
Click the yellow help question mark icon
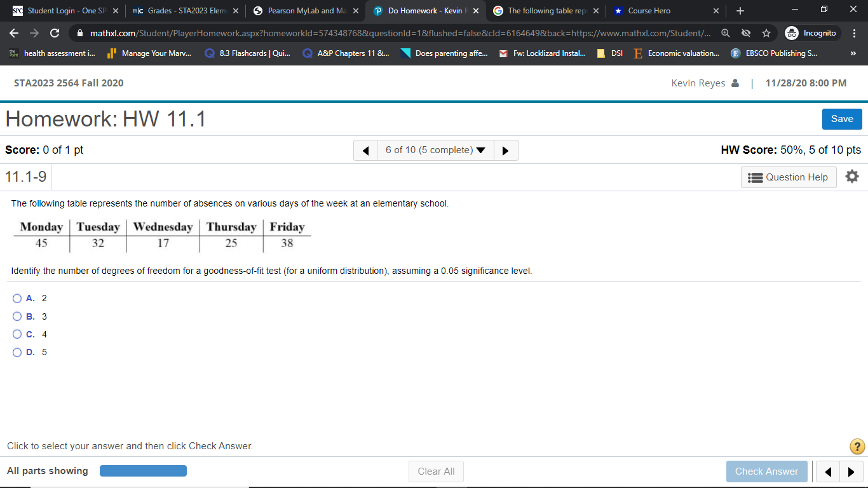pos(857,447)
